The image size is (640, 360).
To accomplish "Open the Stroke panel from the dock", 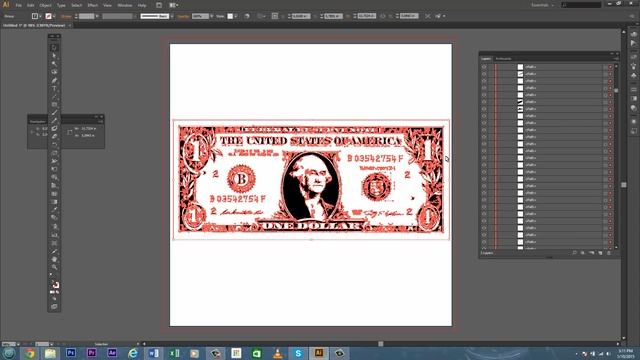I will pyautogui.click(x=633, y=89).
